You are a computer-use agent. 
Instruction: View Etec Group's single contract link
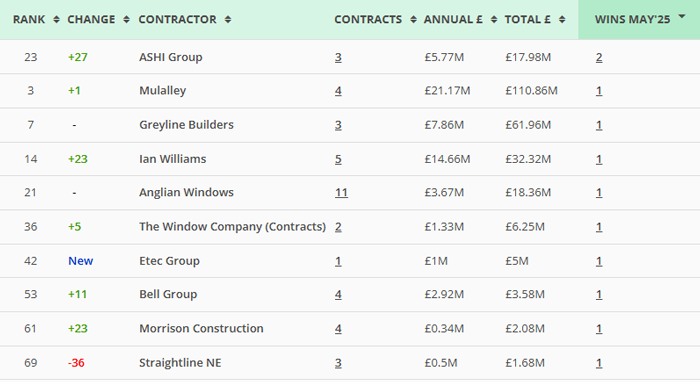(x=338, y=261)
